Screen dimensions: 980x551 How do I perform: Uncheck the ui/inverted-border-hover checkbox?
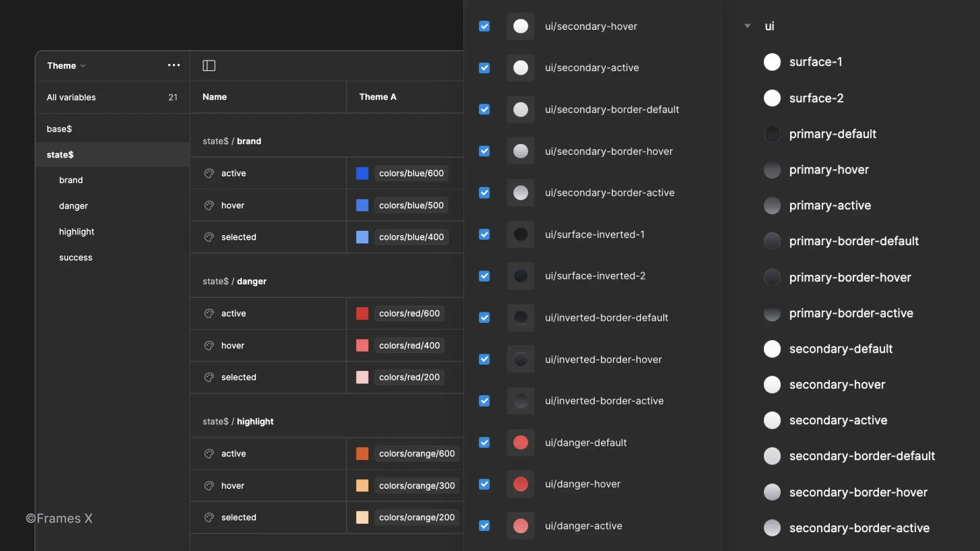(x=484, y=359)
